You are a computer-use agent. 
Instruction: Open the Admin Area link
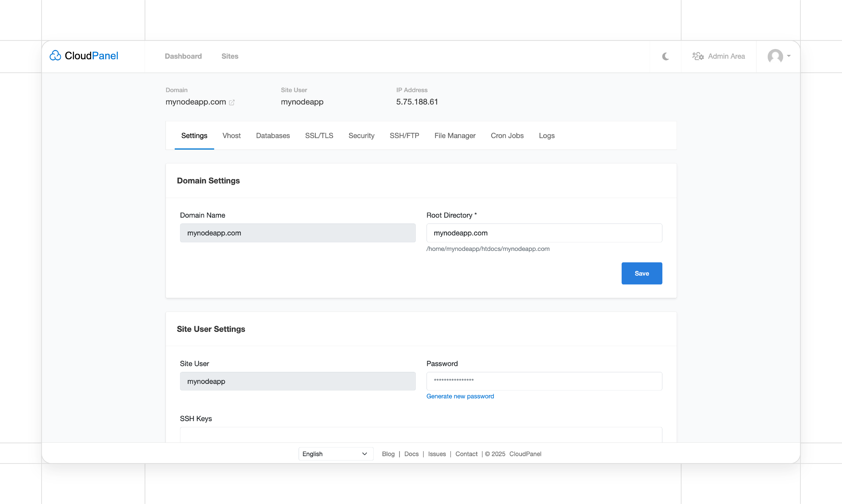pos(719,56)
